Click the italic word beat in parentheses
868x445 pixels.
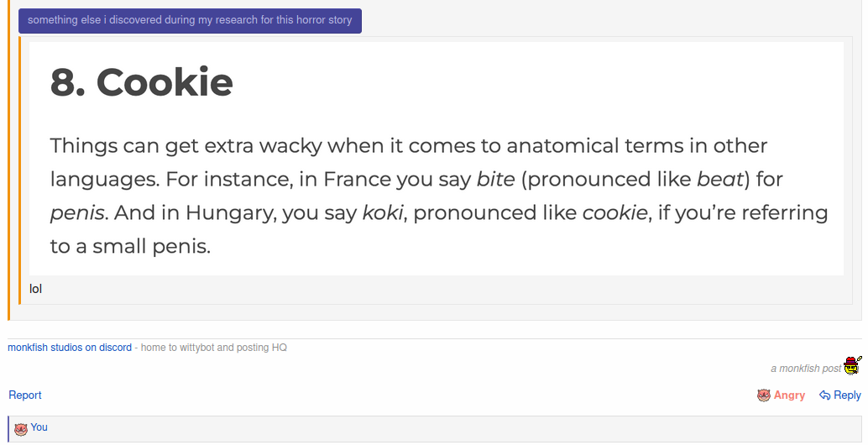(719, 180)
